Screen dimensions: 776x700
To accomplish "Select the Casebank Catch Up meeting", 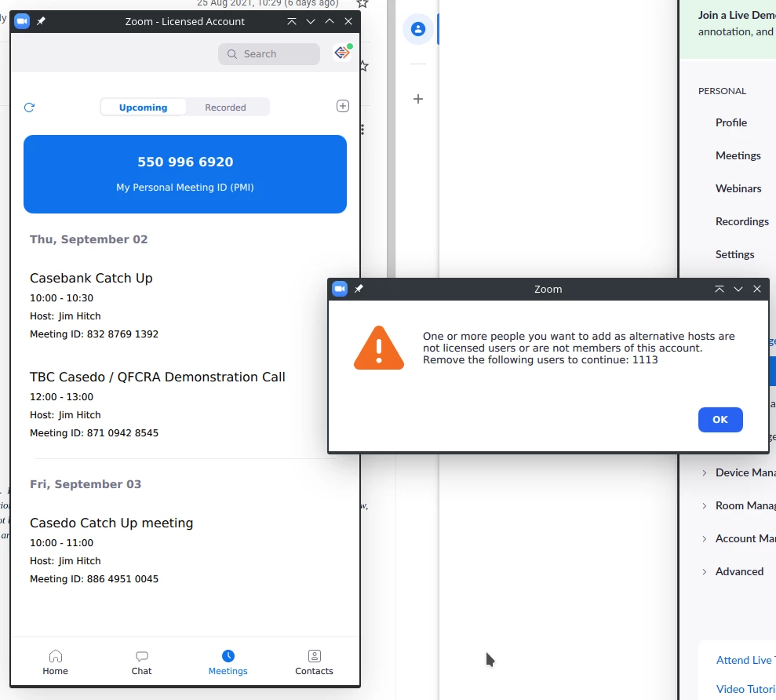I will 91,279.
